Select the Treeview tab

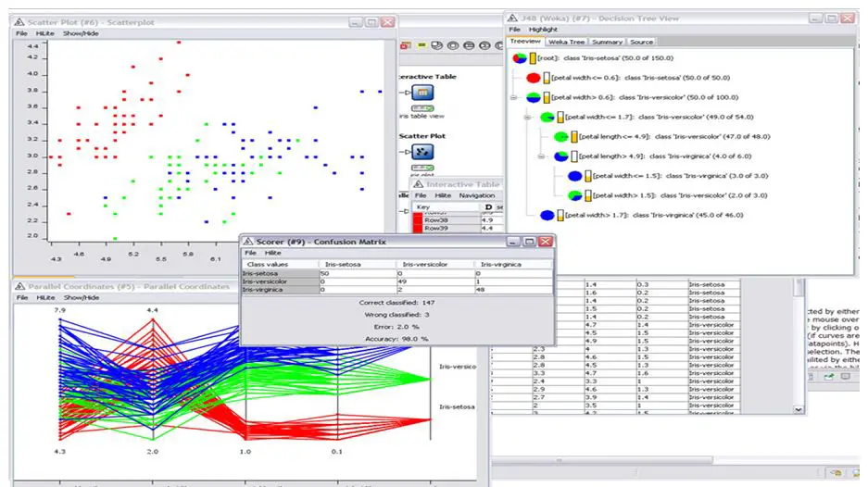coord(525,42)
